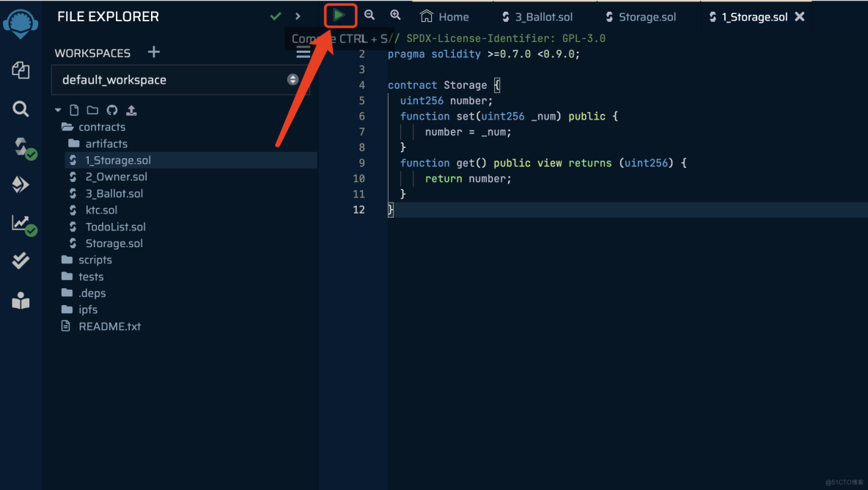Click the FILE EXPLORER title
The image size is (868, 490).
coord(108,17)
